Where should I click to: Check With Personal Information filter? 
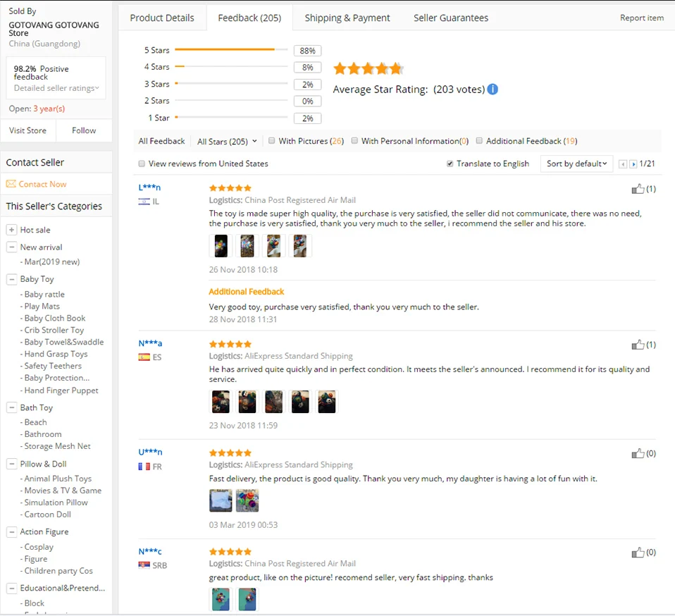[x=354, y=141]
